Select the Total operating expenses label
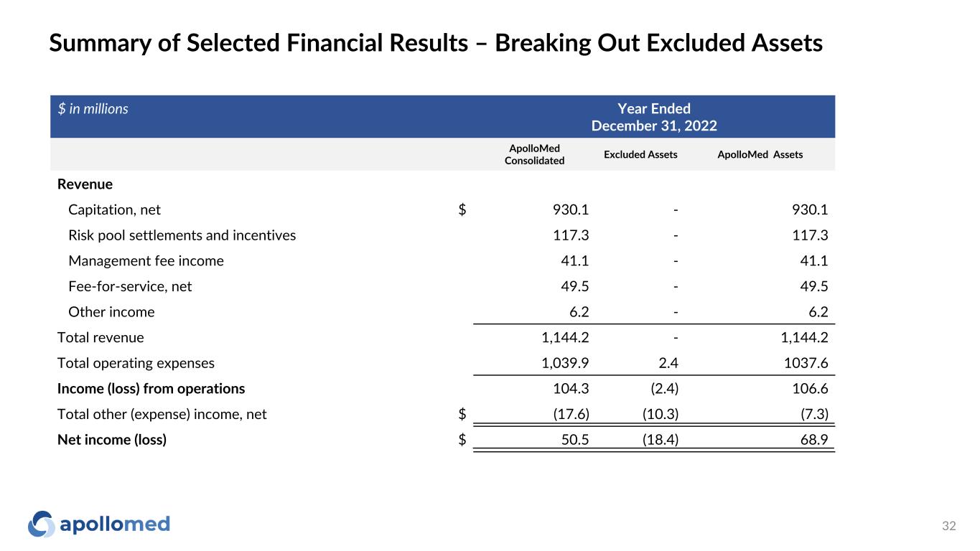980x551 pixels. click(x=136, y=363)
